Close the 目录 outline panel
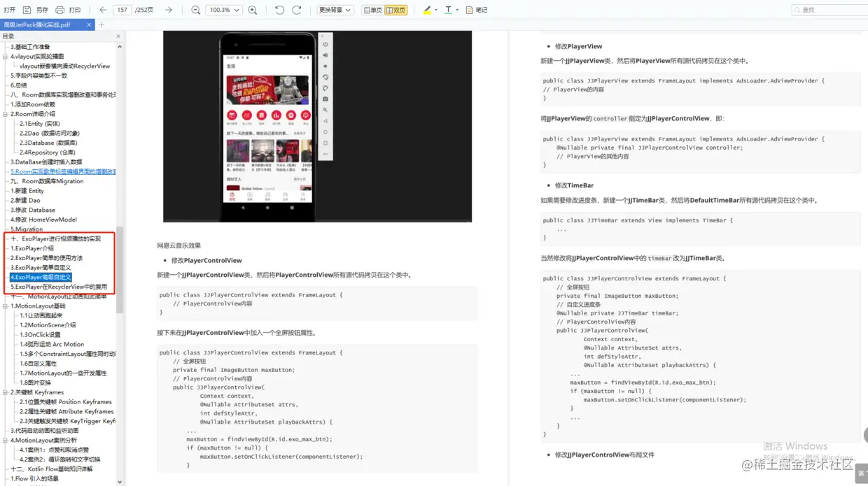 pyautogui.click(x=118, y=36)
